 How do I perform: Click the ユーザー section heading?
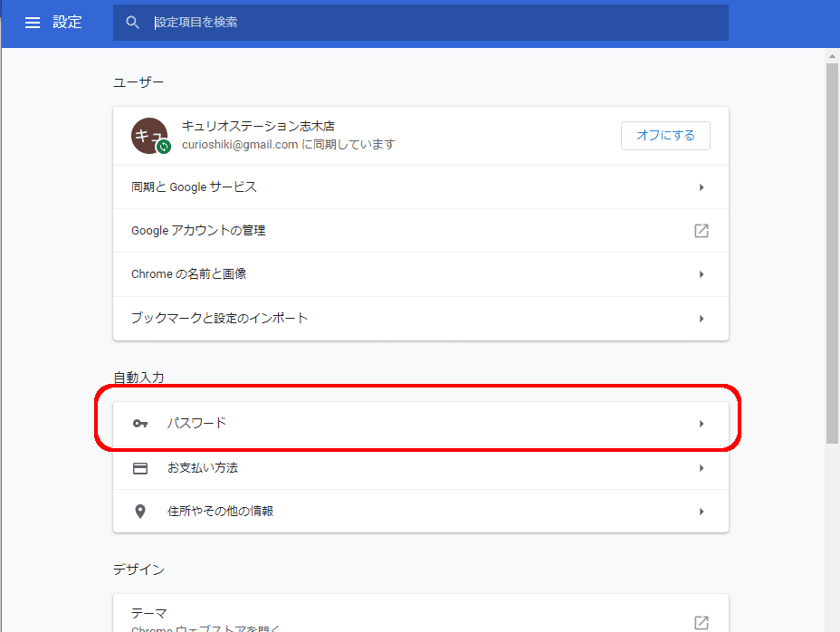coord(138,82)
